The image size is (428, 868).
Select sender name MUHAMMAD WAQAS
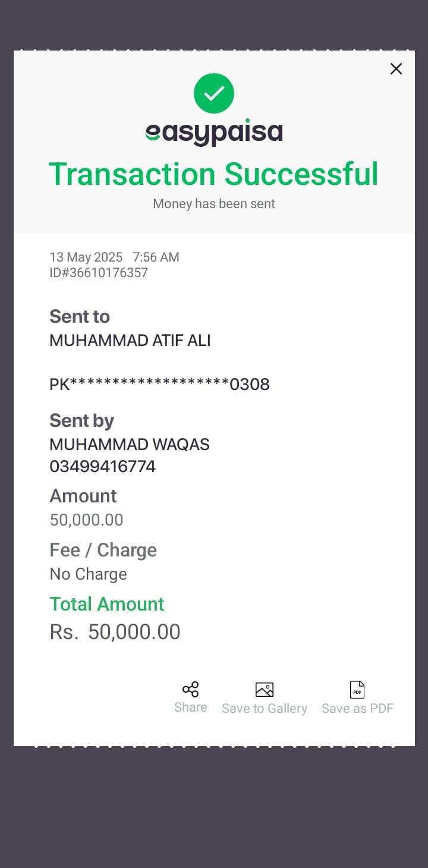130,445
